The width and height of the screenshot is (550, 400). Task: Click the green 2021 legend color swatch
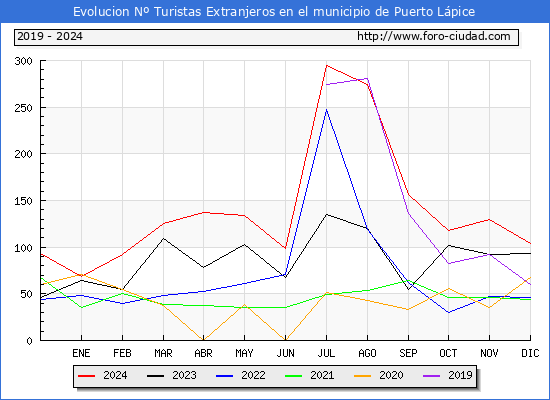point(294,376)
